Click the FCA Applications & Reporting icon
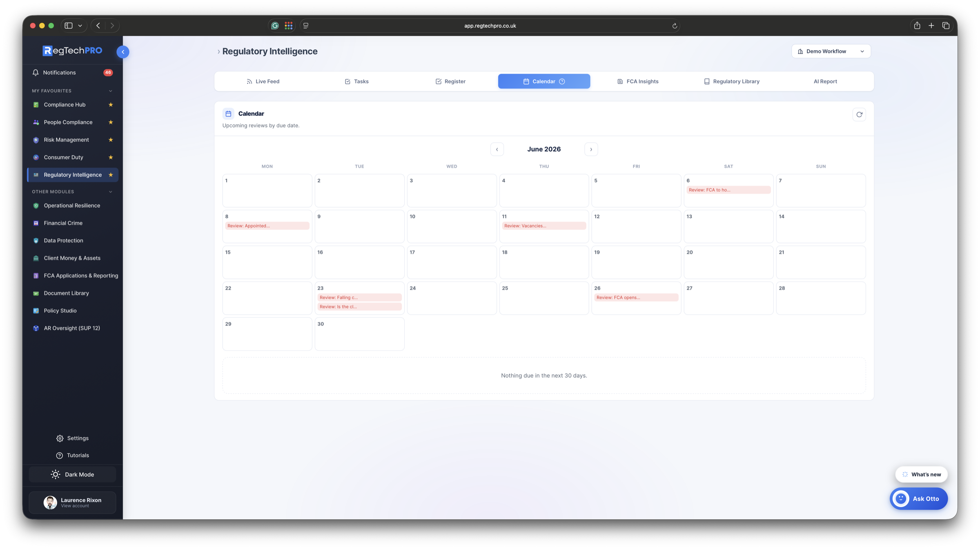Image resolution: width=980 pixels, height=549 pixels. click(36, 276)
